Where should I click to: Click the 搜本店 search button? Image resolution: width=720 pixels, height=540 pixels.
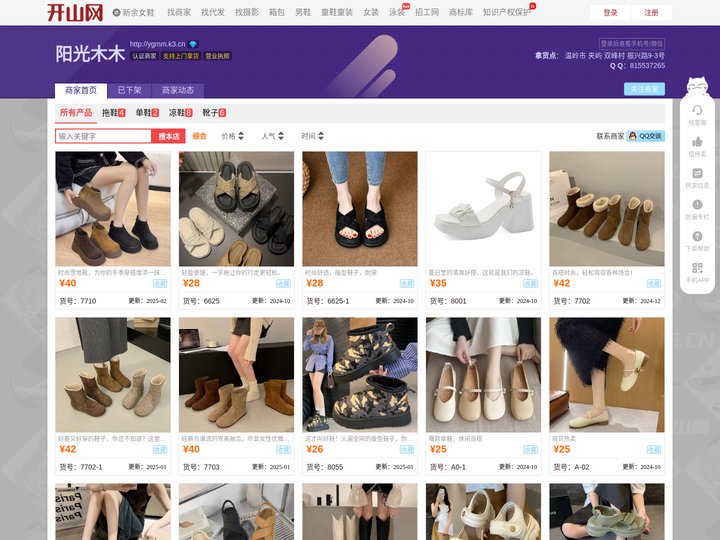[x=169, y=136]
